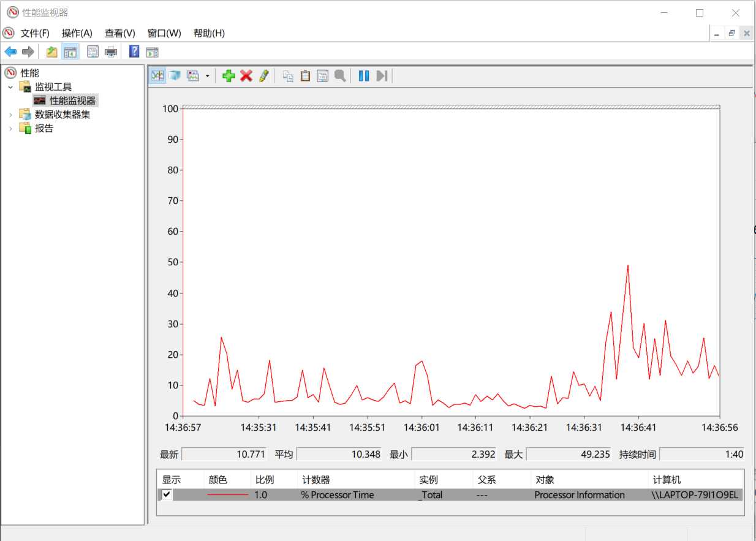Viewport: 756px width, 541px height.
Task: Go up one level with the folder icon
Action: click(52, 52)
